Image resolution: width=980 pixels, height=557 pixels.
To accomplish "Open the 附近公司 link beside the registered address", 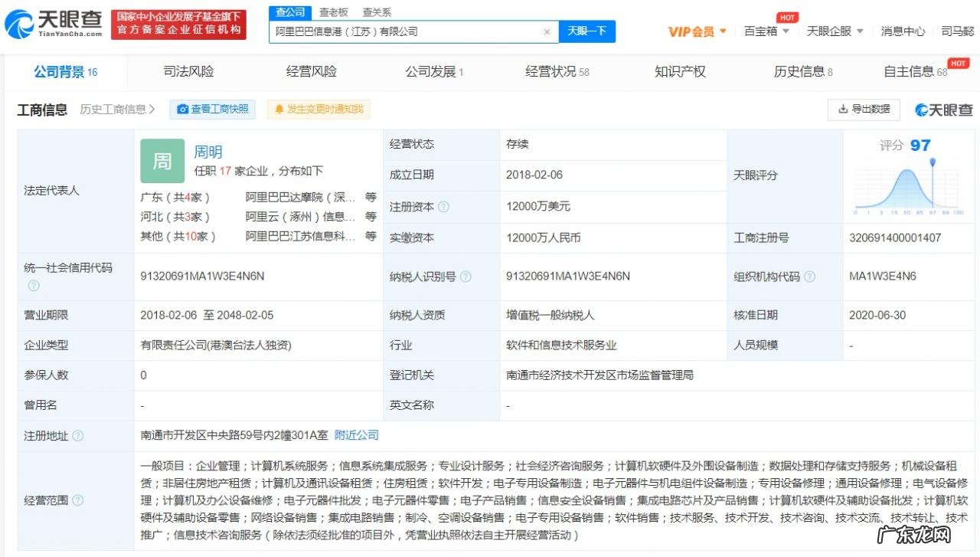I will [x=358, y=435].
